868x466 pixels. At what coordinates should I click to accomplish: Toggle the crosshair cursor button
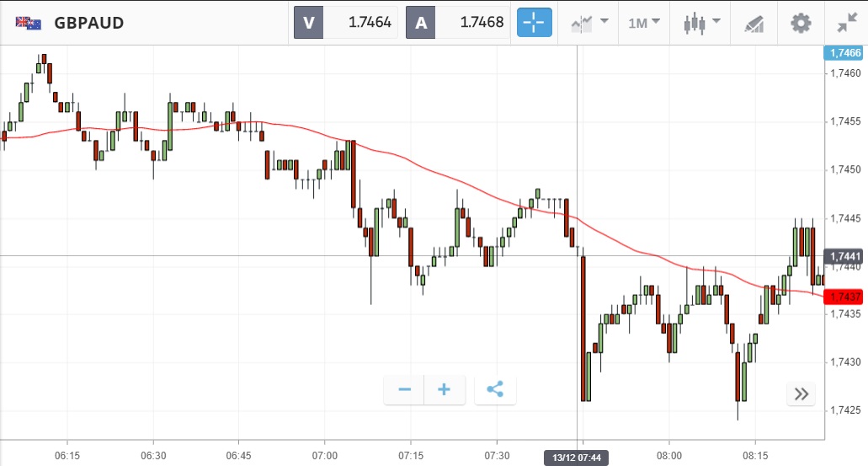click(x=535, y=23)
